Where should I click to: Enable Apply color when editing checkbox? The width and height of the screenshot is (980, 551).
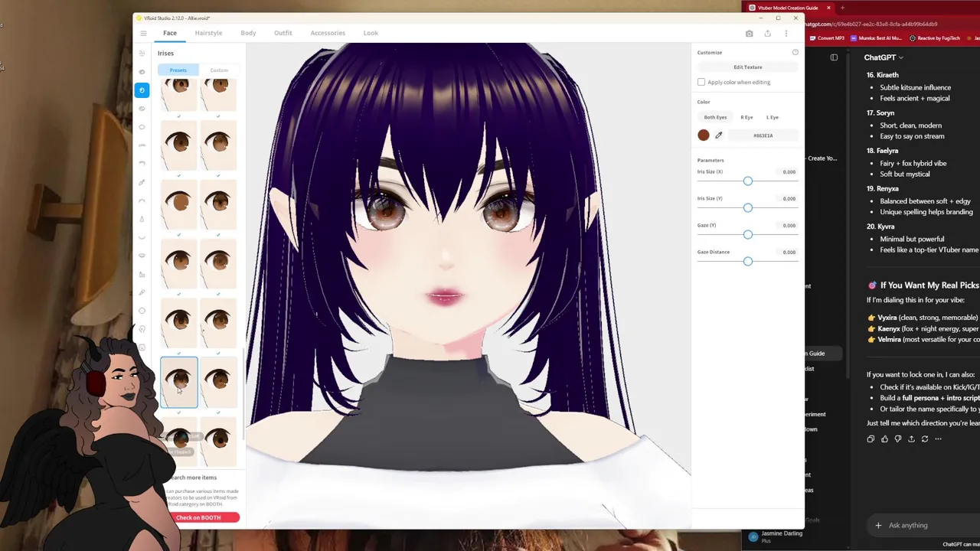[x=701, y=83]
